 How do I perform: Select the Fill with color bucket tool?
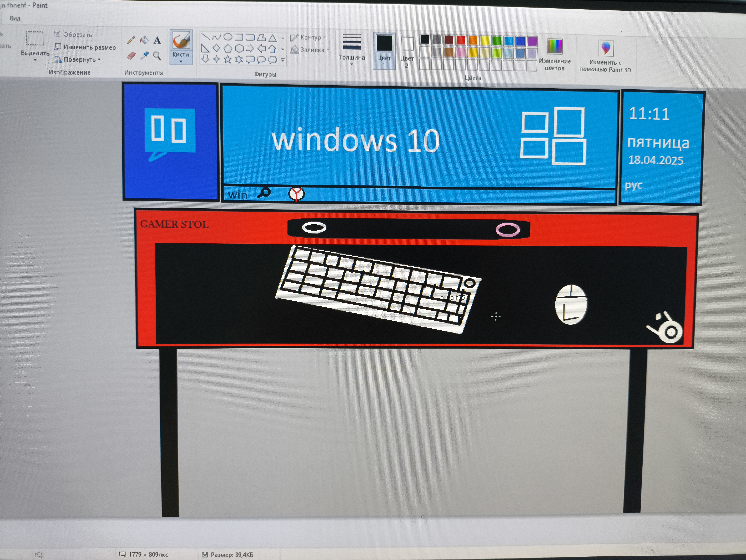144,40
